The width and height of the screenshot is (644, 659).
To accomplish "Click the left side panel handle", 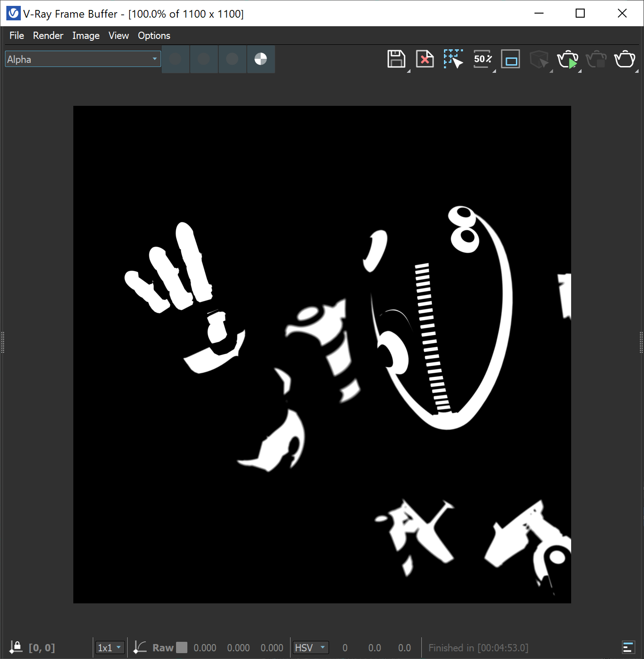I will pyautogui.click(x=3, y=342).
